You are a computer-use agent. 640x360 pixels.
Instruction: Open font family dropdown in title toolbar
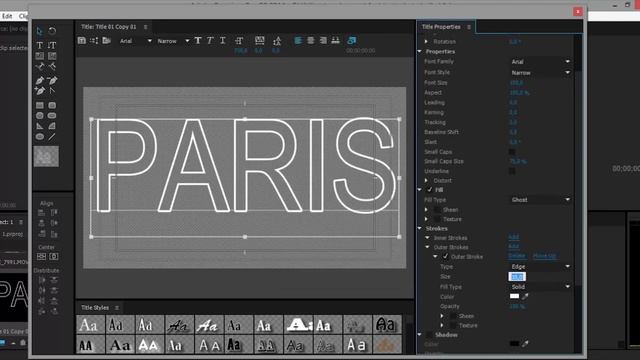pos(136,41)
